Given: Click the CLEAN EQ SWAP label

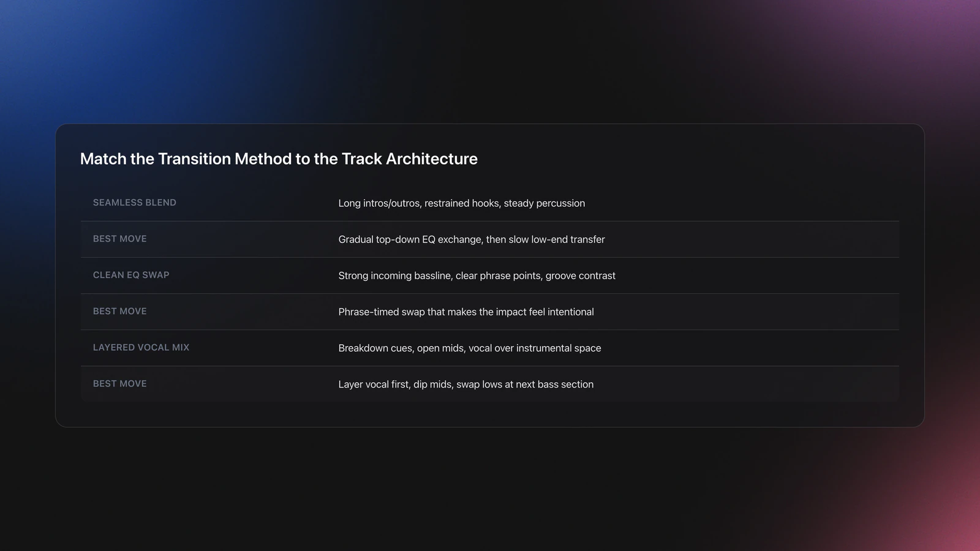Looking at the screenshot, I should pyautogui.click(x=131, y=275).
